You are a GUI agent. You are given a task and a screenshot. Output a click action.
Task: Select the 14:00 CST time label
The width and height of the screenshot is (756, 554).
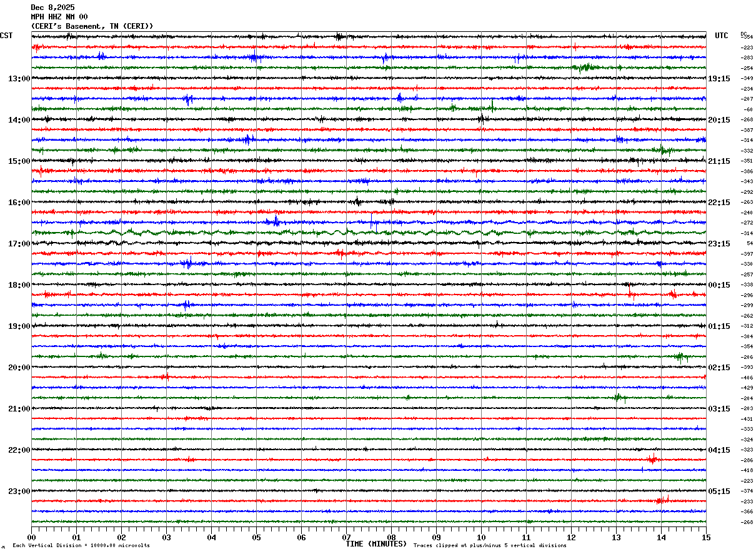pyautogui.click(x=19, y=120)
